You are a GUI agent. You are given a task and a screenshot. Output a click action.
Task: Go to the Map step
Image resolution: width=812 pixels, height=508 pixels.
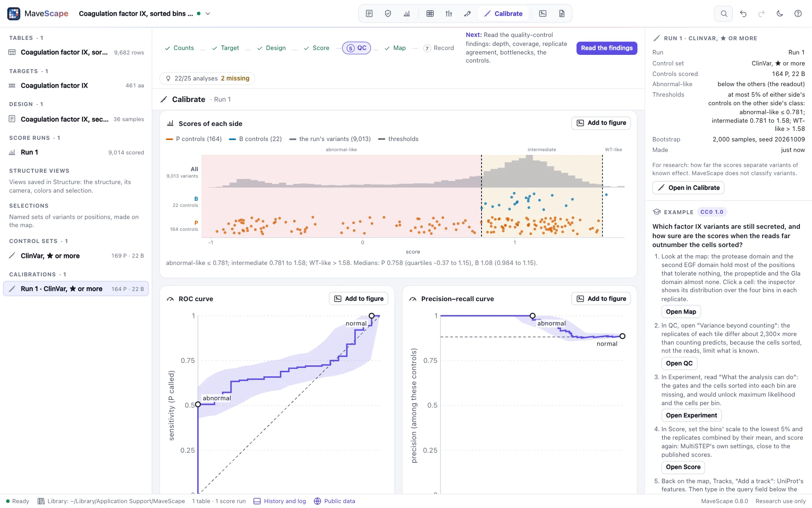coord(395,48)
